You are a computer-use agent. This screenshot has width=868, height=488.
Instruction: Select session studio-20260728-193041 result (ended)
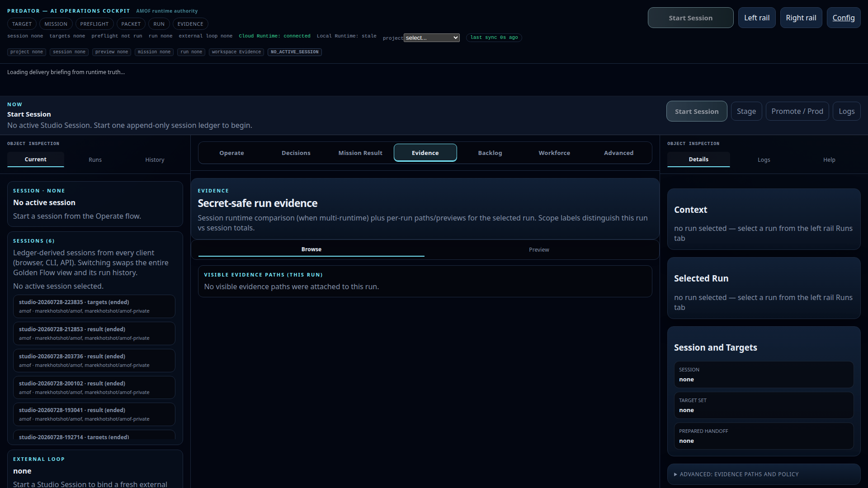94,414
